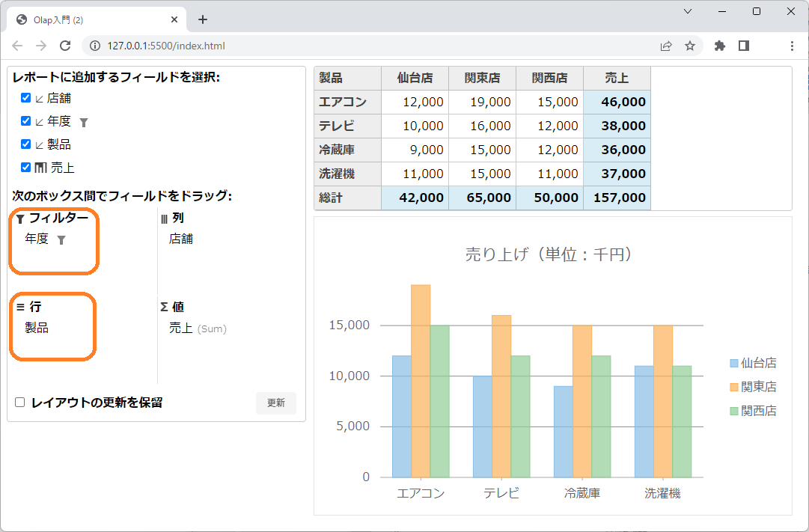809x532 pixels.
Task: Click the フィルター box header
Action: (52, 218)
